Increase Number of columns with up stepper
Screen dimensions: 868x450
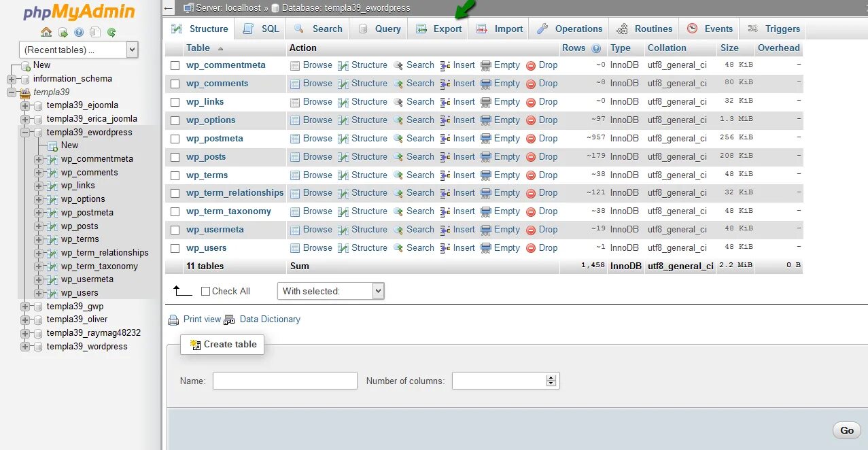(x=551, y=377)
